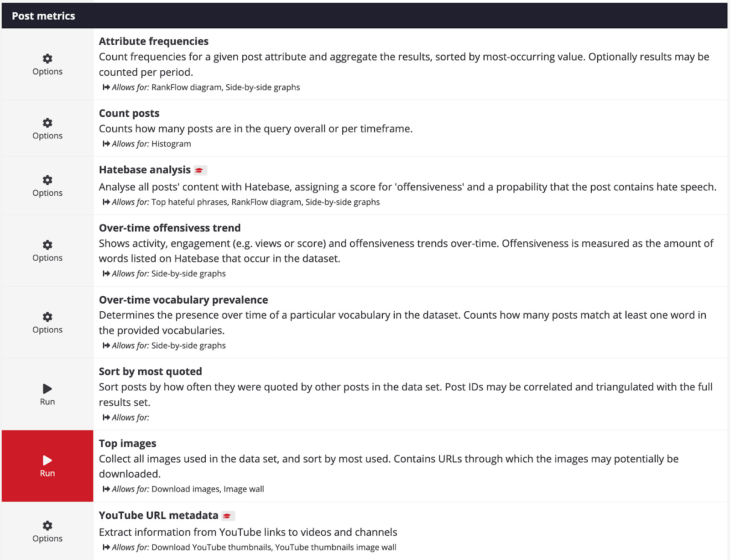This screenshot has width=730, height=560.
Task: Click the Allows-for arrow under Top images
Action: (106, 489)
